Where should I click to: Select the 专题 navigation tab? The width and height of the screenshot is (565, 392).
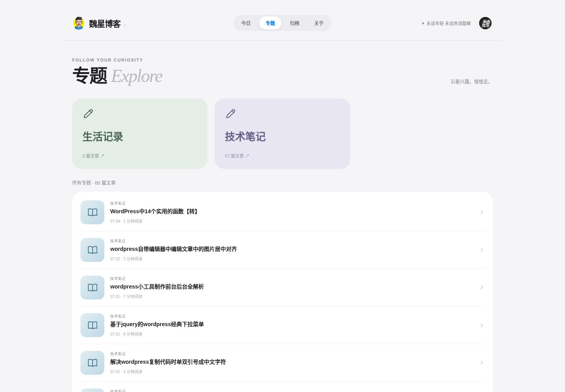point(270,23)
